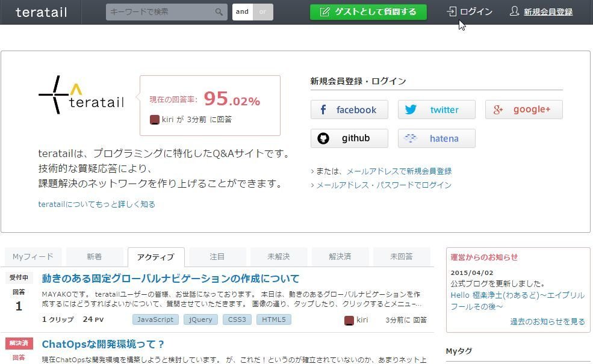
Task: Click the teratail logo in header
Action: (x=41, y=12)
